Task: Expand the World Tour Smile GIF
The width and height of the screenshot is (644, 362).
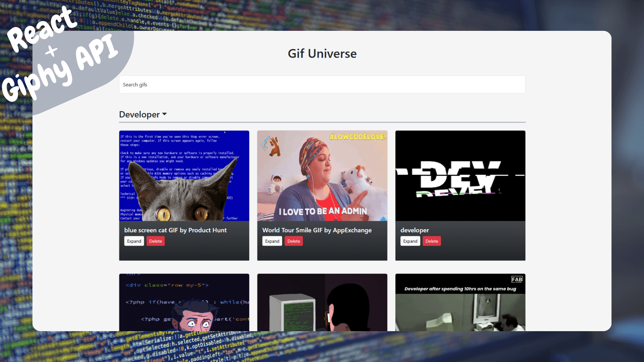Action: [x=272, y=241]
